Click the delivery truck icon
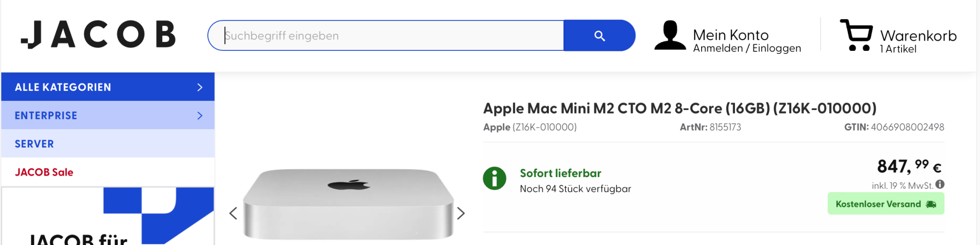The width and height of the screenshot is (980, 245). pyautogui.click(x=931, y=204)
